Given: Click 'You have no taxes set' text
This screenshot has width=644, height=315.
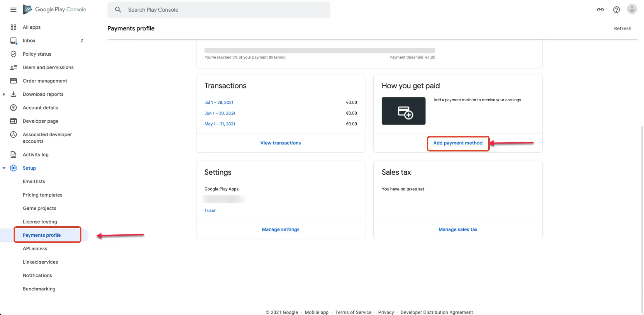Looking at the screenshot, I should pos(403,189).
